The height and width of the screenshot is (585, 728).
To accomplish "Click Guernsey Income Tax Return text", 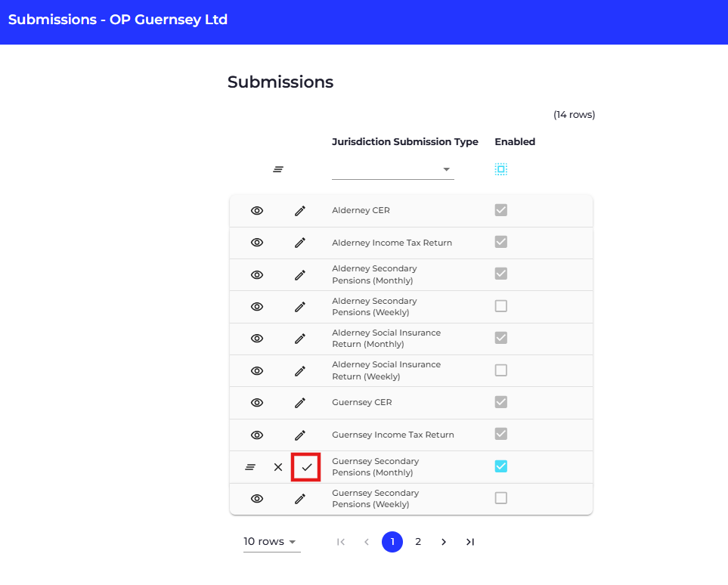I will (393, 435).
